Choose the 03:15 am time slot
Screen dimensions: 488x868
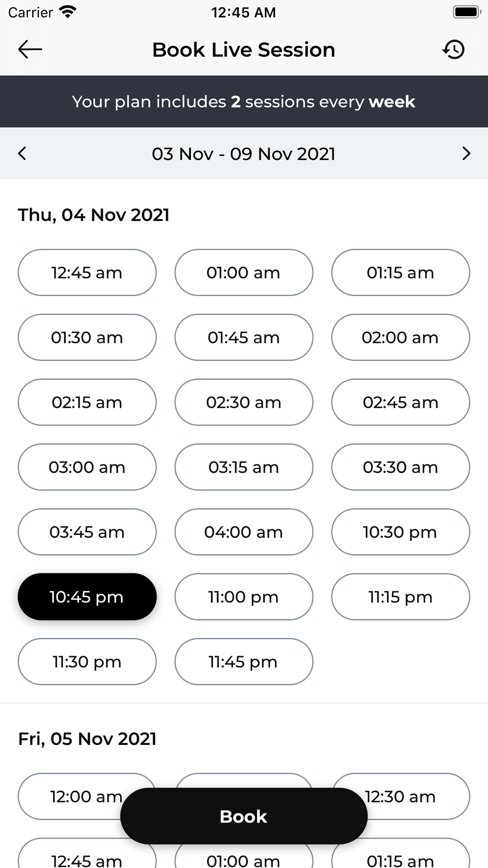click(244, 467)
